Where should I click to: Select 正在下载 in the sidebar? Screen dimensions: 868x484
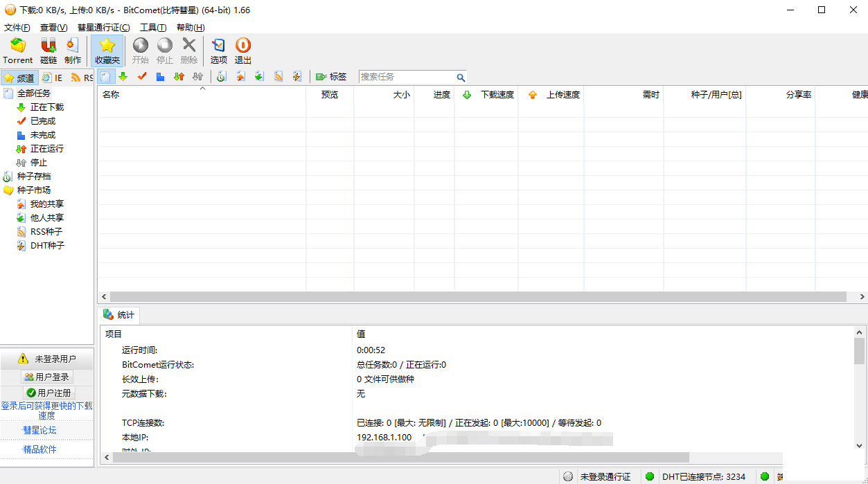pos(47,107)
